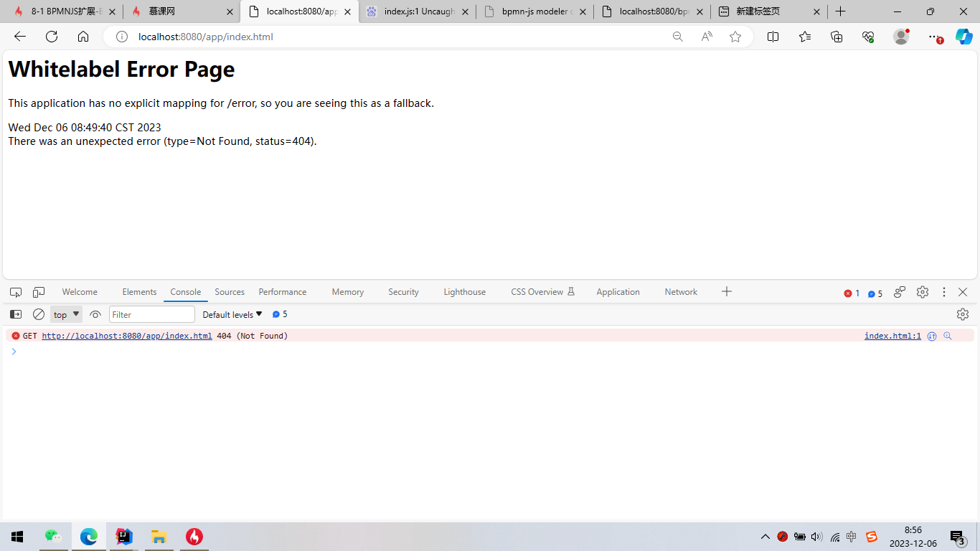980x551 pixels.
Task: Switch to CSS Overview tab
Action: pyautogui.click(x=543, y=292)
